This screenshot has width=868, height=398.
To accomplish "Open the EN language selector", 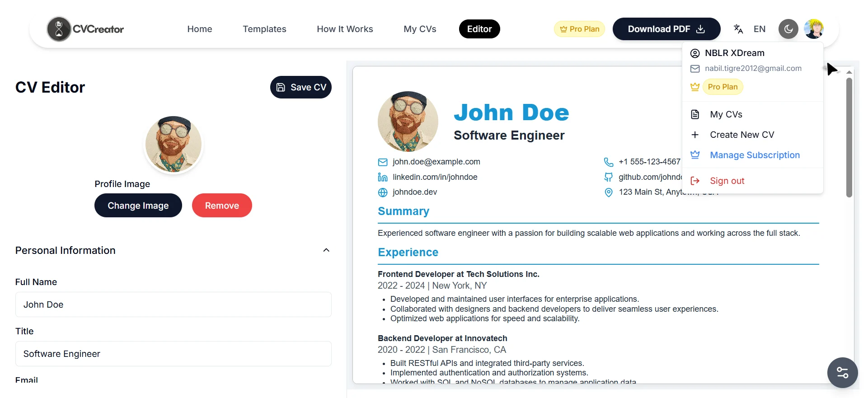I will pyautogui.click(x=760, y=29).
